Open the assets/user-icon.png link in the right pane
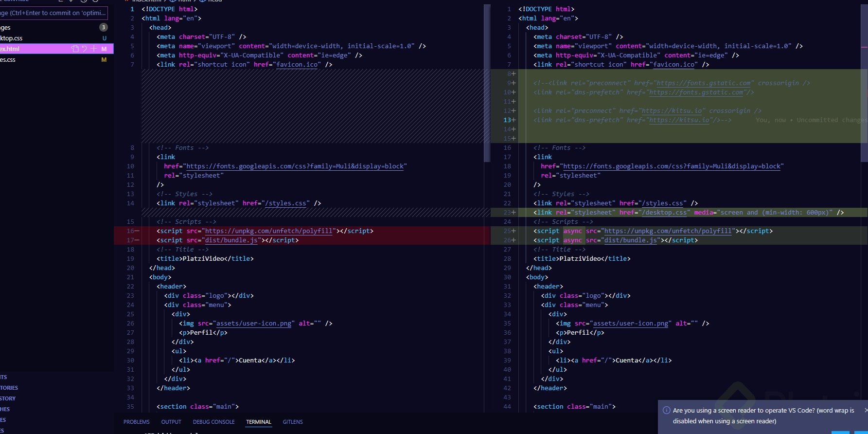The height and width of the screenshot is (434, 868). [x=631, y=323]
